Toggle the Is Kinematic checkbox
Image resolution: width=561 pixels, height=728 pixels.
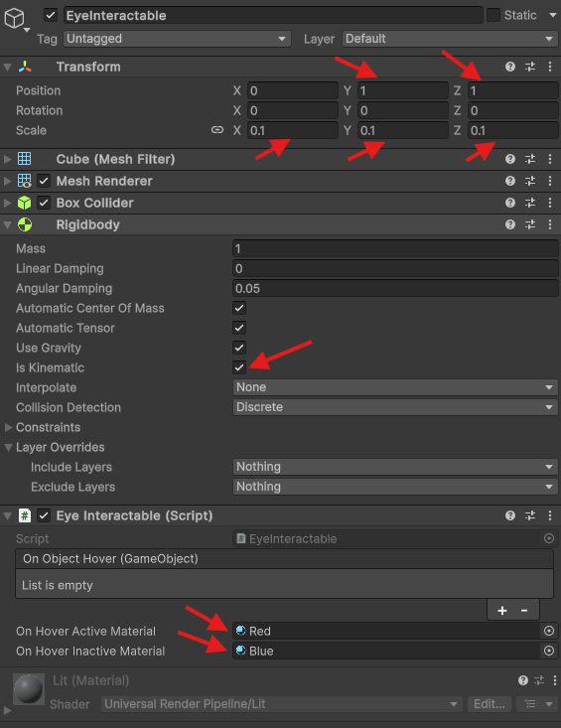[239, 367]
